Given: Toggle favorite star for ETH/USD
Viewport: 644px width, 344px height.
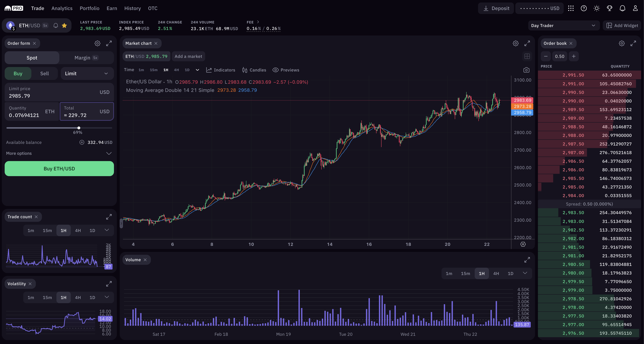Looking at the screenshot, I should (x=64, y=25).
